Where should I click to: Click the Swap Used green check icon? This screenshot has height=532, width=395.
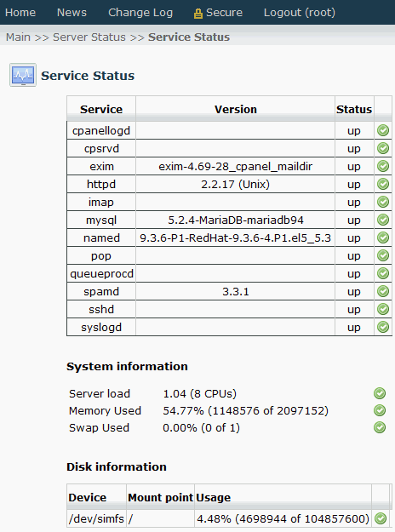(x=380, y=427)
